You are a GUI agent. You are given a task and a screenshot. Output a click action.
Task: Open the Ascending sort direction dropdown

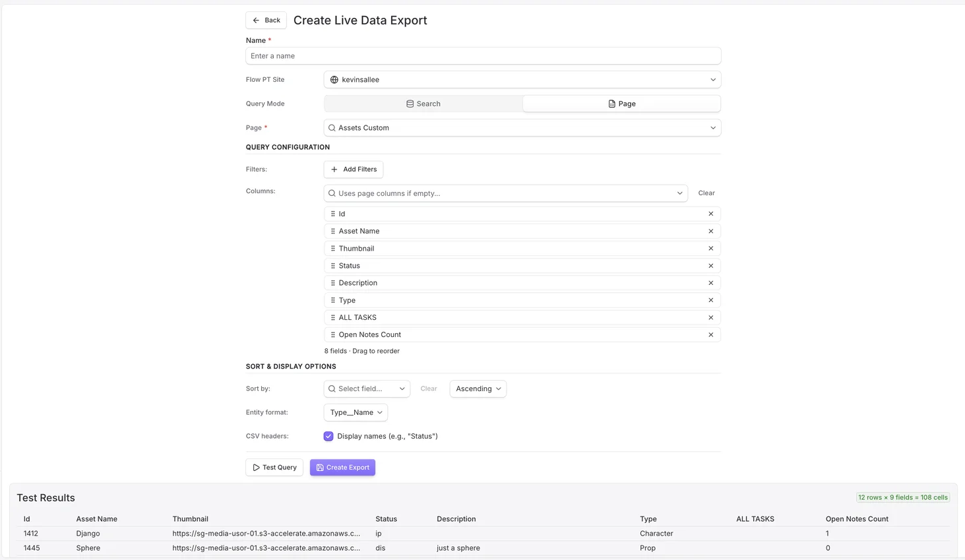[477, 389]
